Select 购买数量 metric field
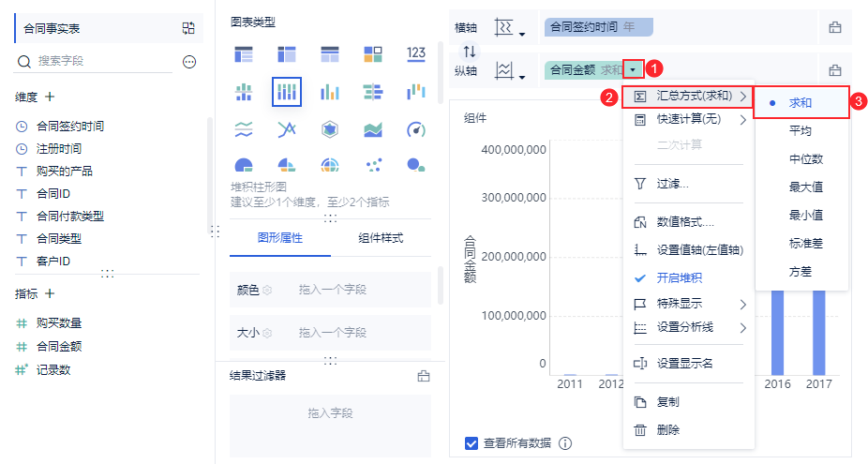This screenshot has height=464, width=868. (x=59, y=322)
